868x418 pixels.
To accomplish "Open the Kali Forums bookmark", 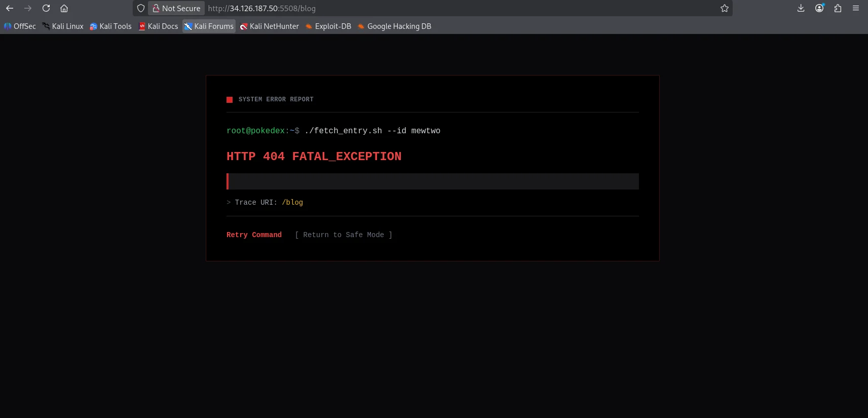I will click(x=209, y=26).
